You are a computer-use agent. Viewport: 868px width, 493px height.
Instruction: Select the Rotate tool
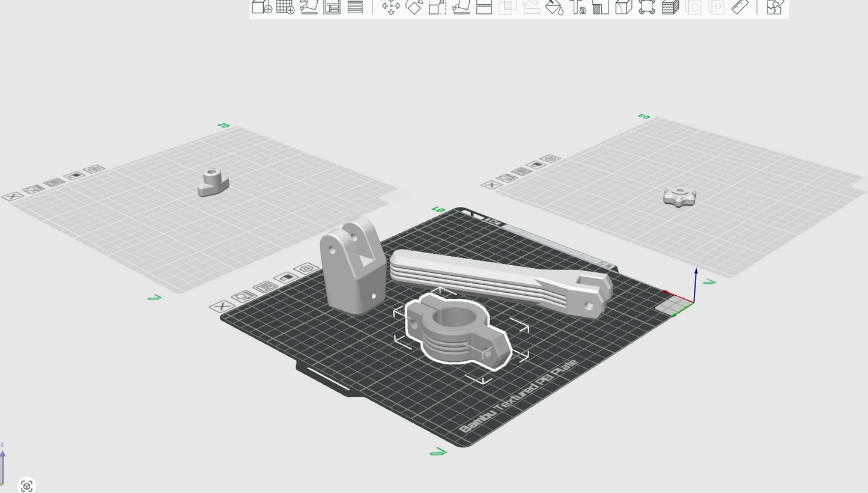[414, 7]
